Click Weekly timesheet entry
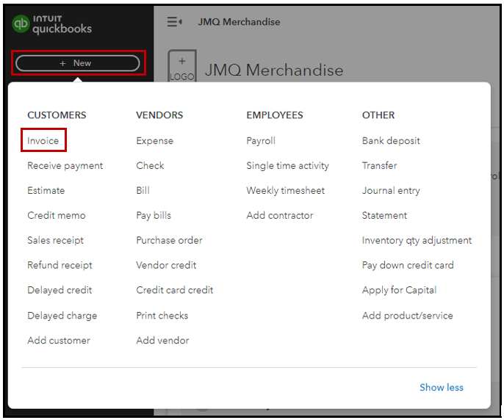This screenshot has height=420, width=504. point(286,190)
